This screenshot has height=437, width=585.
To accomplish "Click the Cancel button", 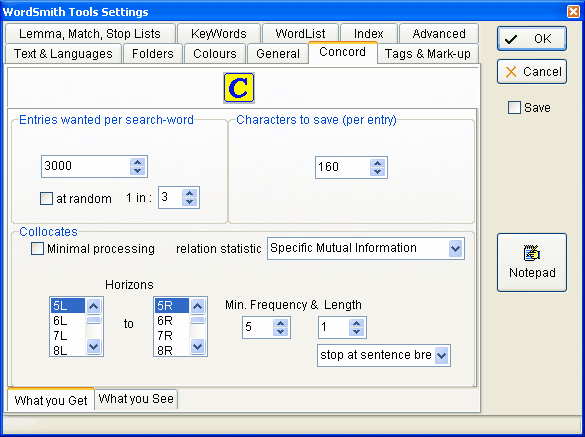I will [532, 71].
